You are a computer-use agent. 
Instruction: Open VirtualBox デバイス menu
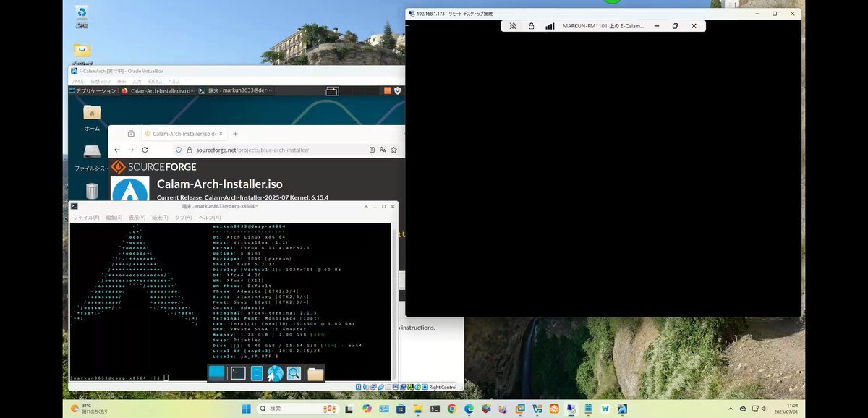[155, 82]
